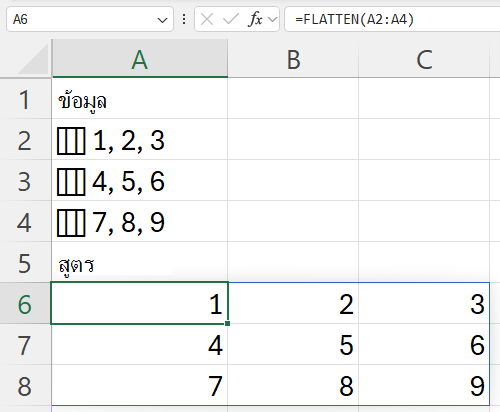The width and height of the screenshot is (500, 412).
Task: Select row 2 header
Action: click(25, 140)
